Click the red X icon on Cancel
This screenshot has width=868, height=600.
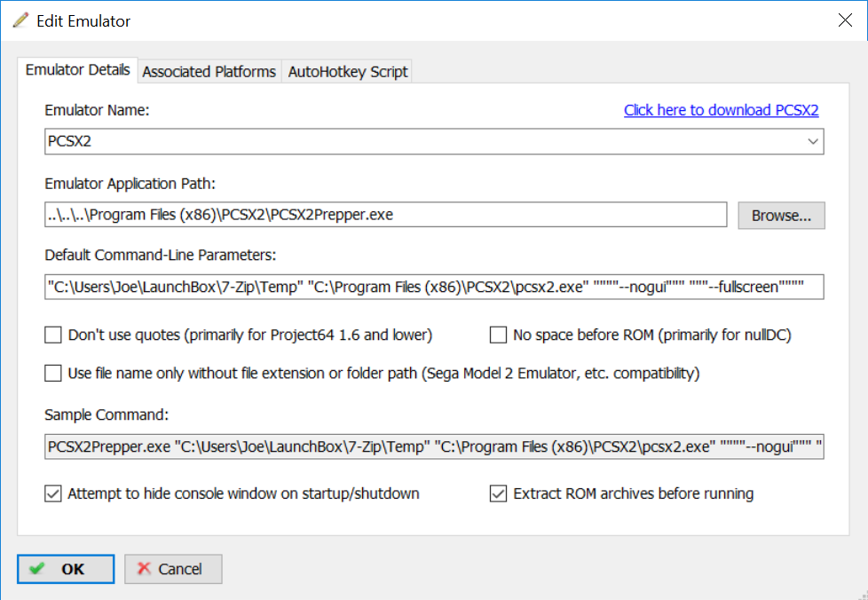144,569
